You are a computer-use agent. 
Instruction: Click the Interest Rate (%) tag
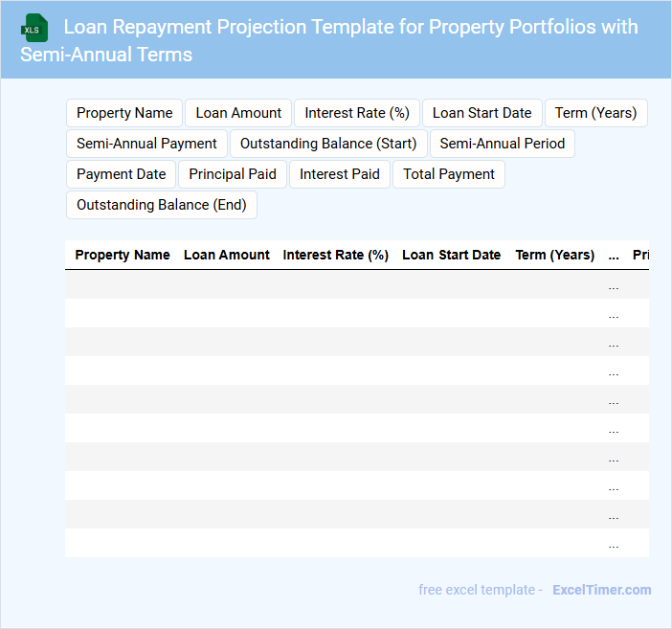[x=357, y=113]
